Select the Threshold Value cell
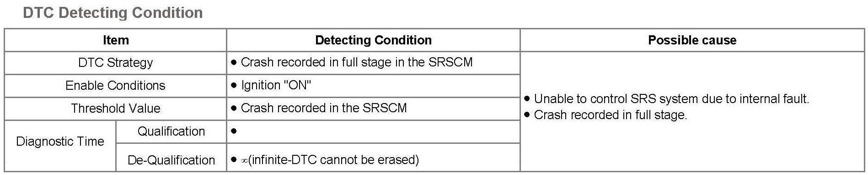Viewport: 868px width, 175px height. click(115, 109)
